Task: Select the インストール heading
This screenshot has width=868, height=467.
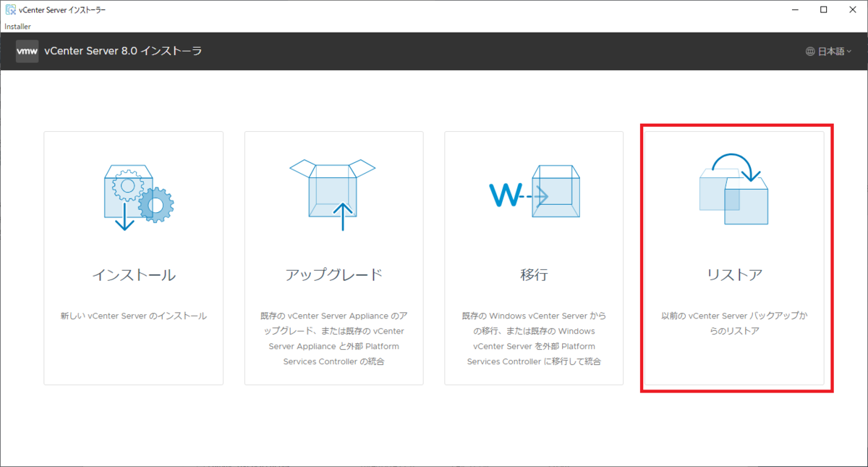Action: click(134, 275)
